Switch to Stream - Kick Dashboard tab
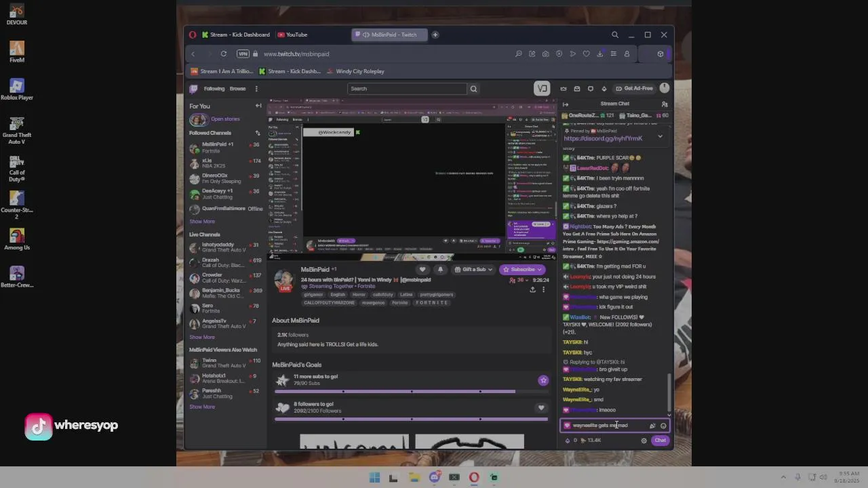Screen dimensions: 868x488 coord(235,35)
